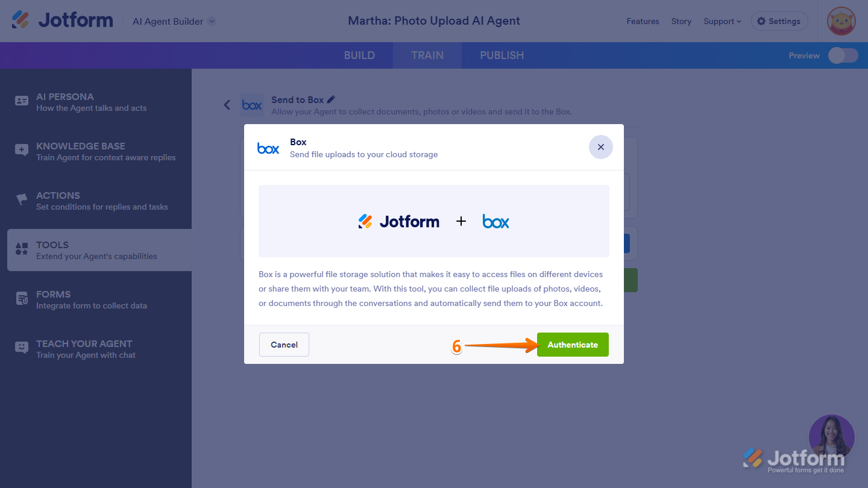Screen dimensions: 868x488
Task: Click the 'Send file uploads to your cloud storage' subtitle
Action: point(364,154)
